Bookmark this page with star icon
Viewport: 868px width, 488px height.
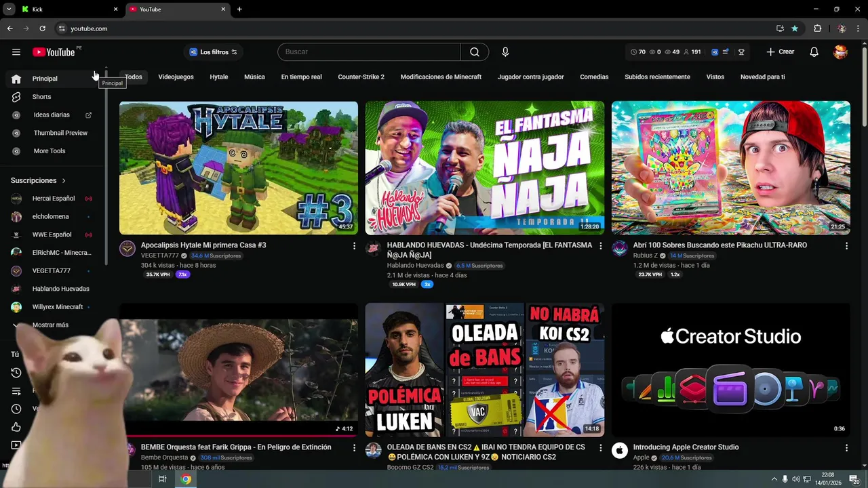tap(795, 28)
